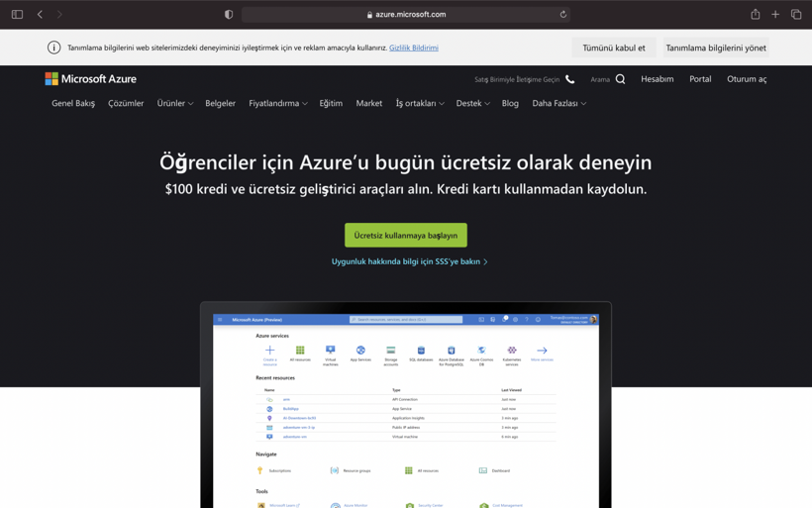Open the Market menu item
Screen dimensions: 812x508
pos(369,103)
